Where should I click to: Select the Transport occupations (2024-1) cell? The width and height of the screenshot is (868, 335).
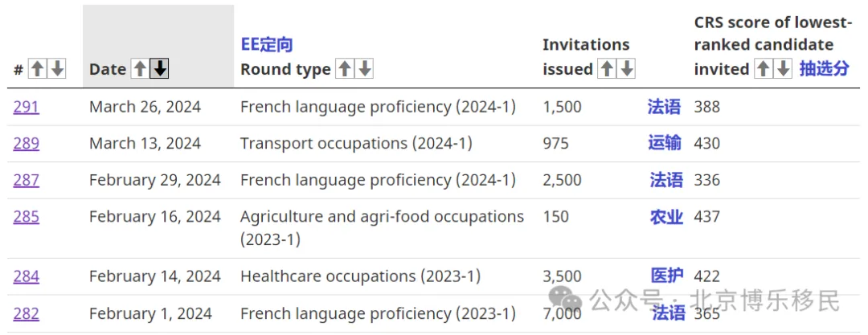point(356,144)
